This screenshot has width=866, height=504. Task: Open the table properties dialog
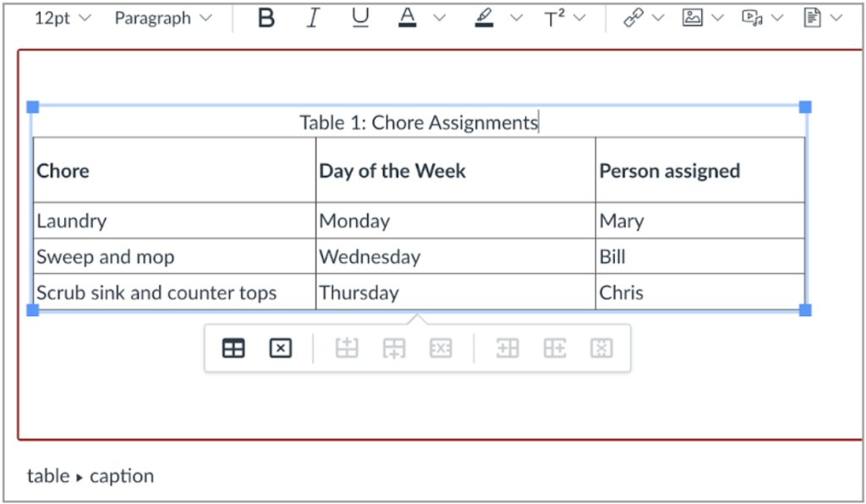(x=233, y=348)
